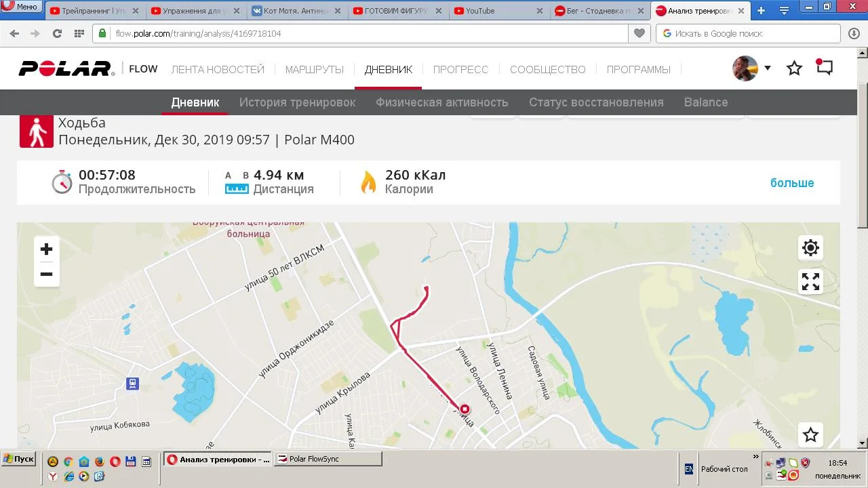The height and width of the screenshot is (488, 868).
Task: Open the tab list menu icon
Action: click(x=784, y=11)
